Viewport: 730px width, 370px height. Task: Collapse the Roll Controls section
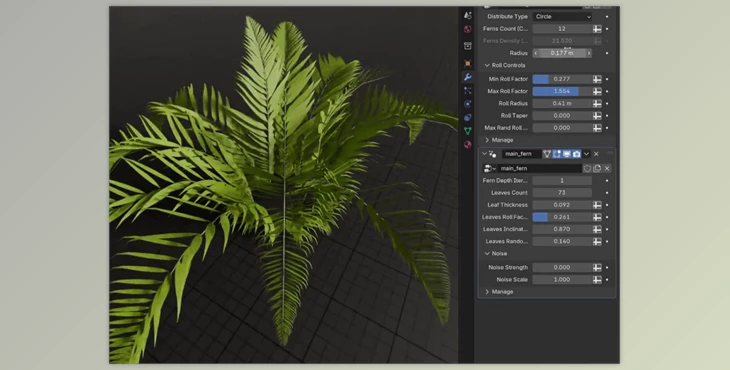[505, 66]
